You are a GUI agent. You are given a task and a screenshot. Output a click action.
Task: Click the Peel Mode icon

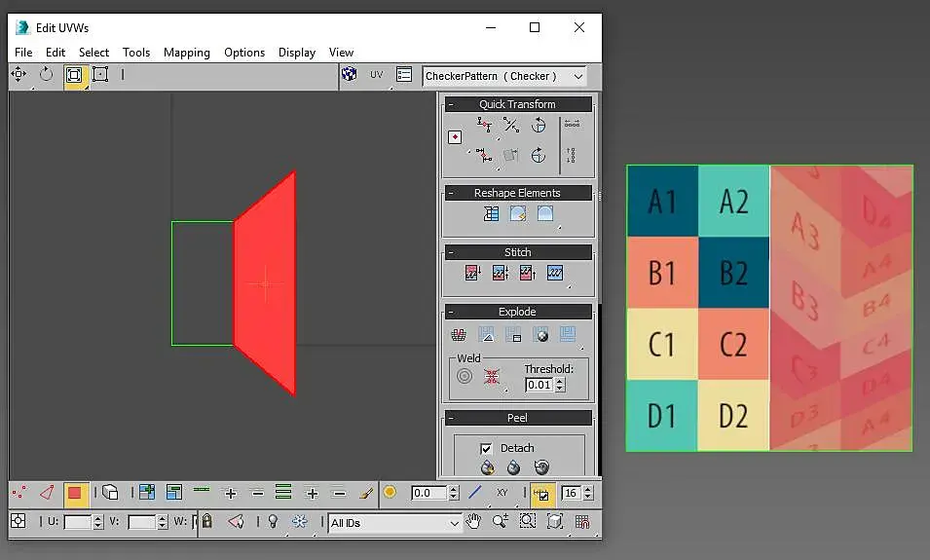(513, 467)
